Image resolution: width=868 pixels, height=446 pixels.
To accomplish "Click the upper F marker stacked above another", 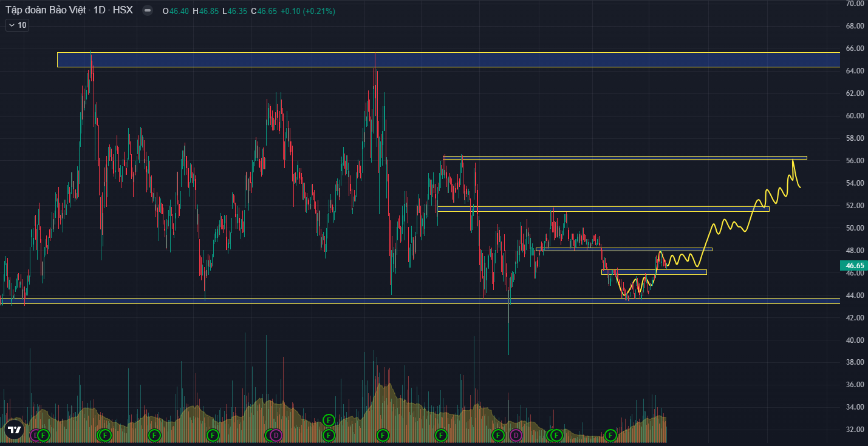I will pyautogui.click(x=329, y=420).
